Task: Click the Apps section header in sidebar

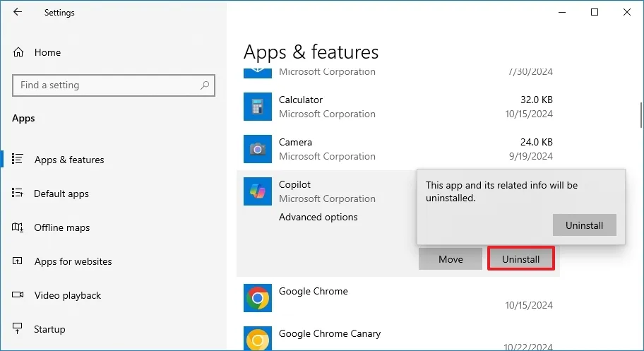Action: [x=23, y=119]
